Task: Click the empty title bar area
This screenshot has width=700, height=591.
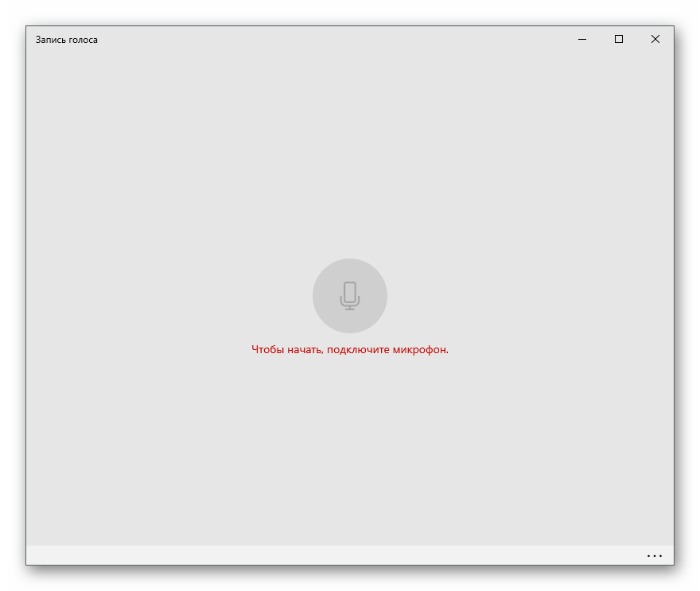Action: pyautogui.click(x=318, y=39)
